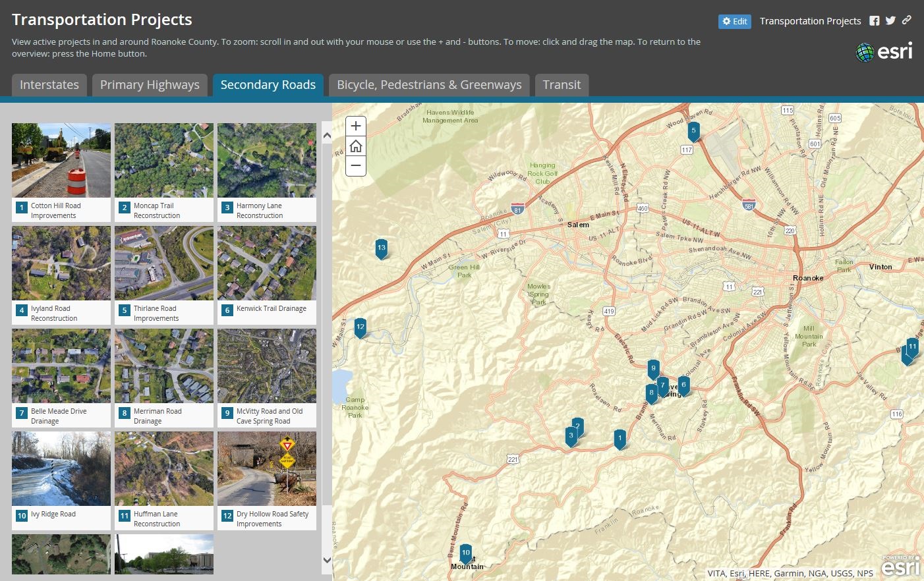Viewport: 924px width, 581px height.
Task: Open Bicycle, Pedestrians & Greenways tab
Action: tap(429, 84)
